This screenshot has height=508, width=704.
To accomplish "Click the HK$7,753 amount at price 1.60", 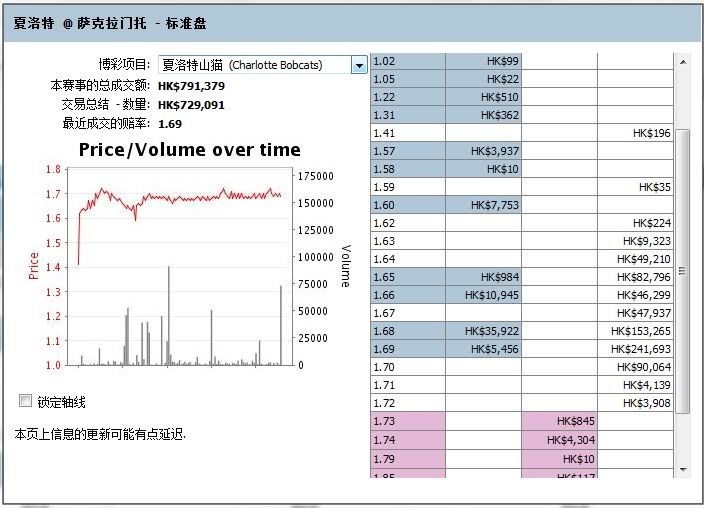I will click(484, 205).
